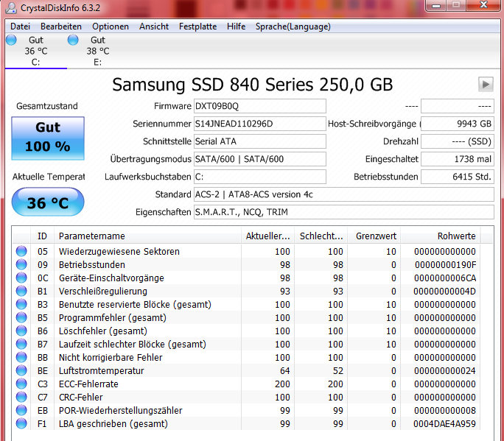Click the Eigenschaften field S.M.A.R.T., NCQ, TRIM
The width and height of the screenshot is (504, 441).
[344, 212]
